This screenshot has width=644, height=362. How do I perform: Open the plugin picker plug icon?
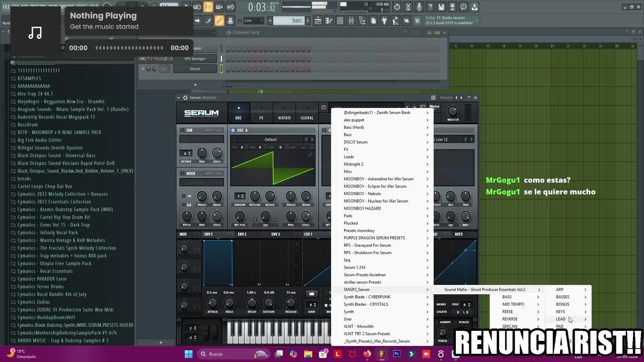pyautogui.click(x=384, y=21)
